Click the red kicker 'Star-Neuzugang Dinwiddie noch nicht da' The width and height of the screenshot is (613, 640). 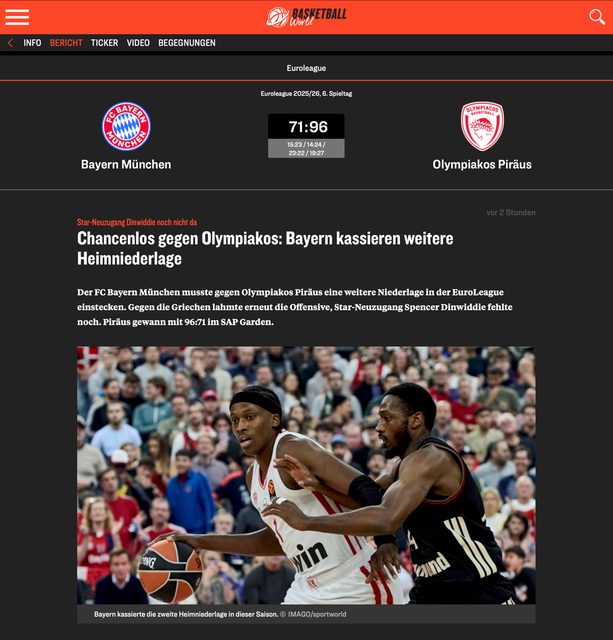137,222
